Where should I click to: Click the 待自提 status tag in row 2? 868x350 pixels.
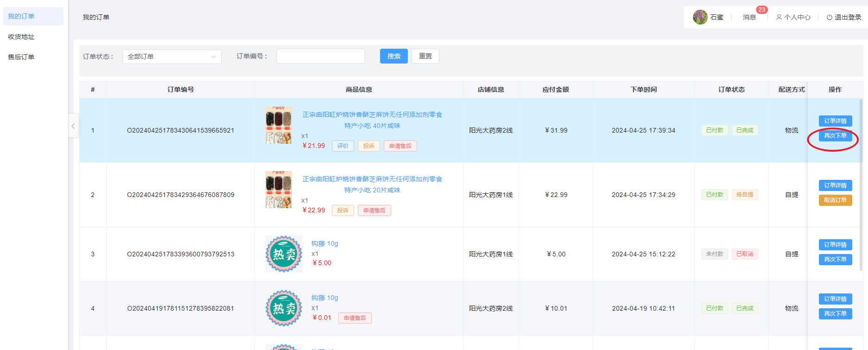click(745, 195)
